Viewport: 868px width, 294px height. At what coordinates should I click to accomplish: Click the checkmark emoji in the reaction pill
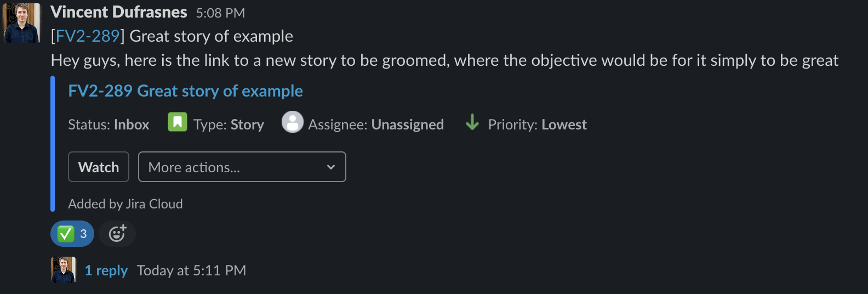pos(66,234)
